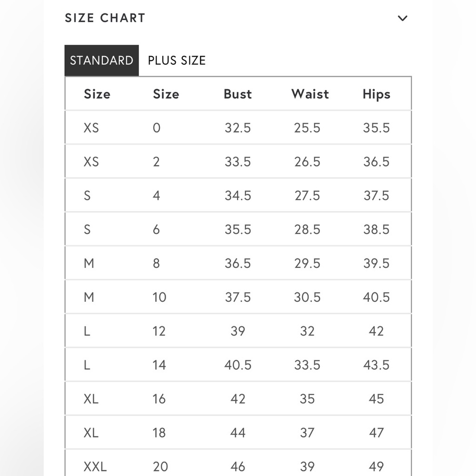Select the XXL size 20 row
Image resolution: width=476 pixels, height=476 pixels.
tap(238, 463)
